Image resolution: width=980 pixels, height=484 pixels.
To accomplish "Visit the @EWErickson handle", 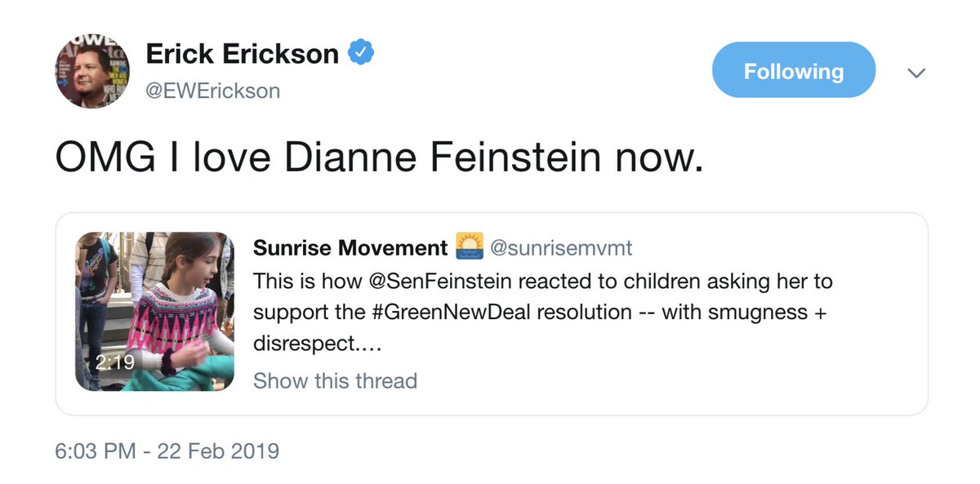I will (212, 91).
